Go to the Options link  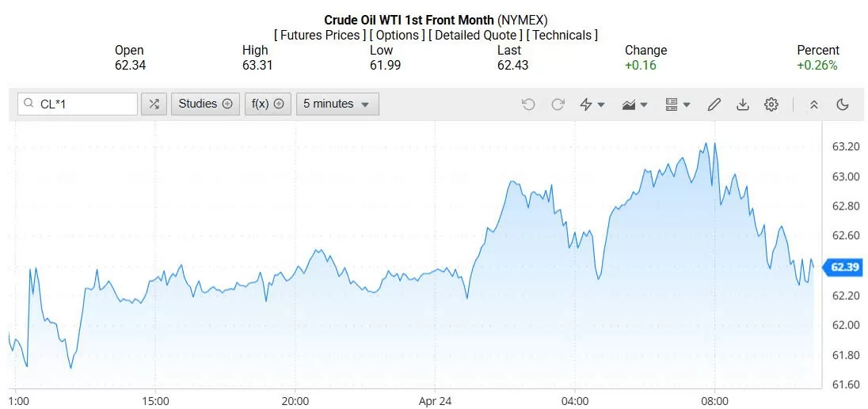397,36
